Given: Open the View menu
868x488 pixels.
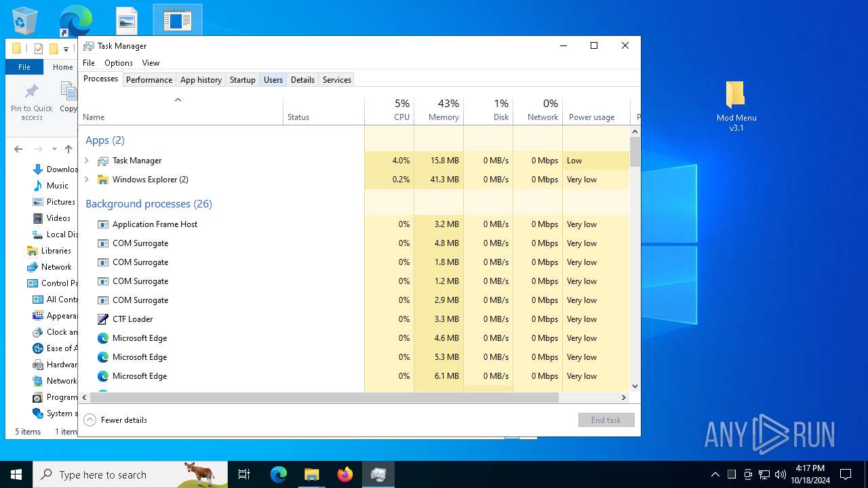Looking at the screenshot, I should pyautogui.click(x=151, y=63).
